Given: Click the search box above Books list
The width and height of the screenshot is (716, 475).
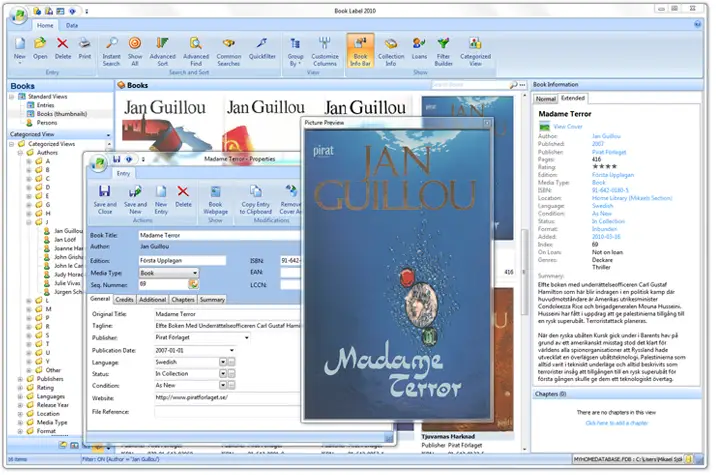Looking at the screenshot, I should [x=470, y=85].
